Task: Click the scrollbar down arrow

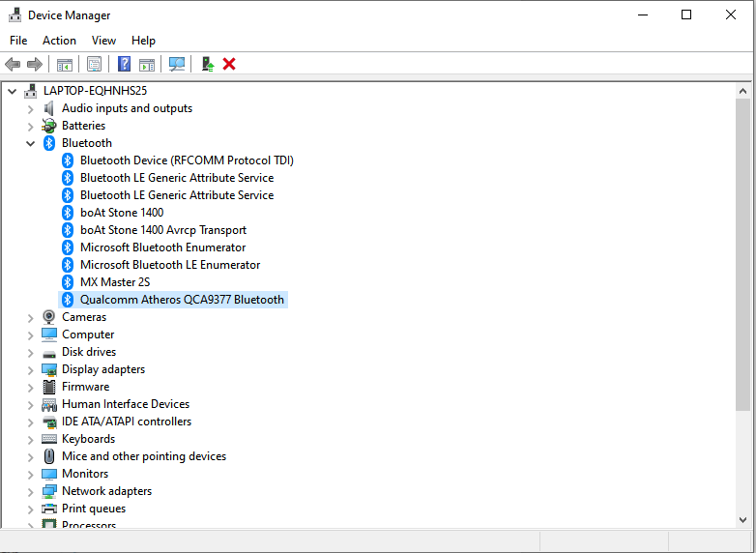Action: tap(742, 520)
